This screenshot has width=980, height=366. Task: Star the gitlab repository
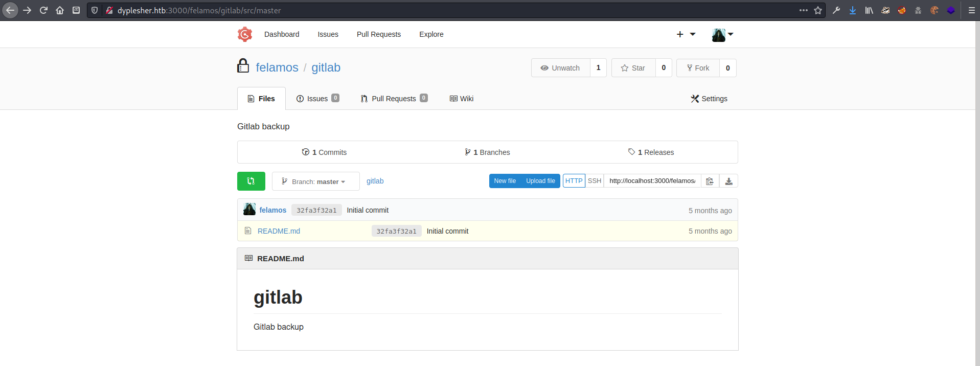[x=633, y=68]
